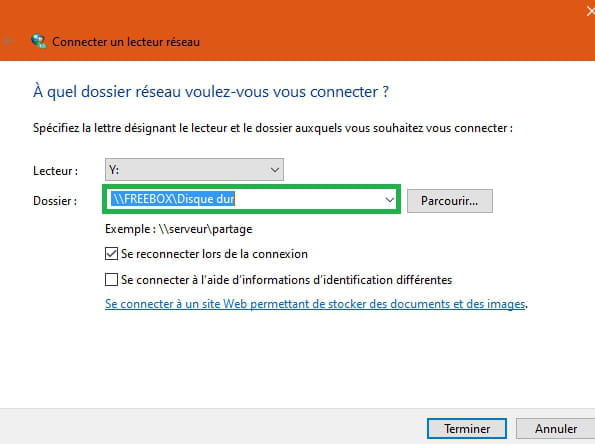This screenshot has height=444, width=595.
Task: Click the 'Connecter un lecteur réseau' title
Action: (x=126, y=42)
